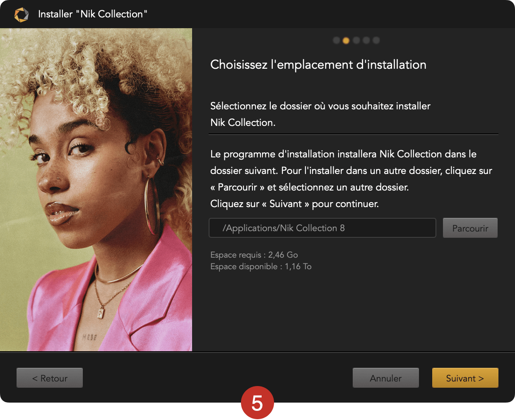Screen dimensions: 515x420
Task: Click the Cliquez sur Suivant pour continuer line
Action: [x=294, y=204]
